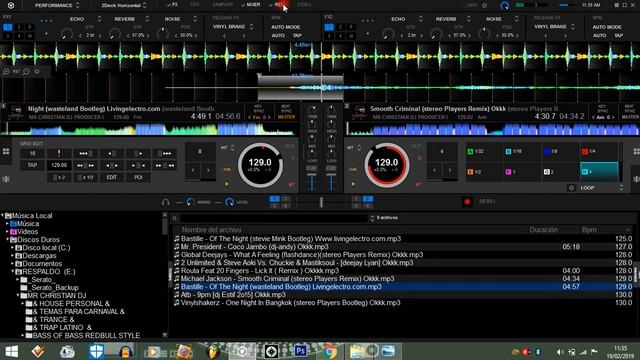Beat jump backward on the left deck
This screenshot has height=360, width=640.
click(x=193, y=170)
